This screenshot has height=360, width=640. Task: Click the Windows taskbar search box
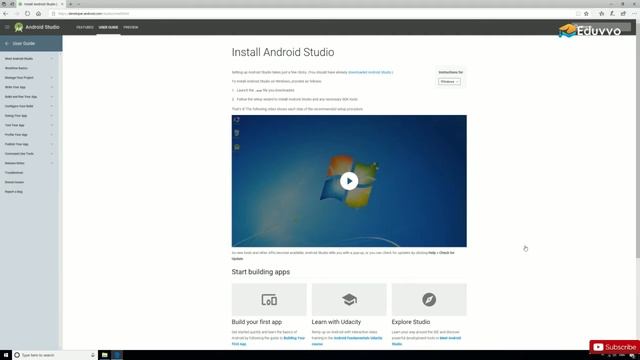[x=54, y=355]
